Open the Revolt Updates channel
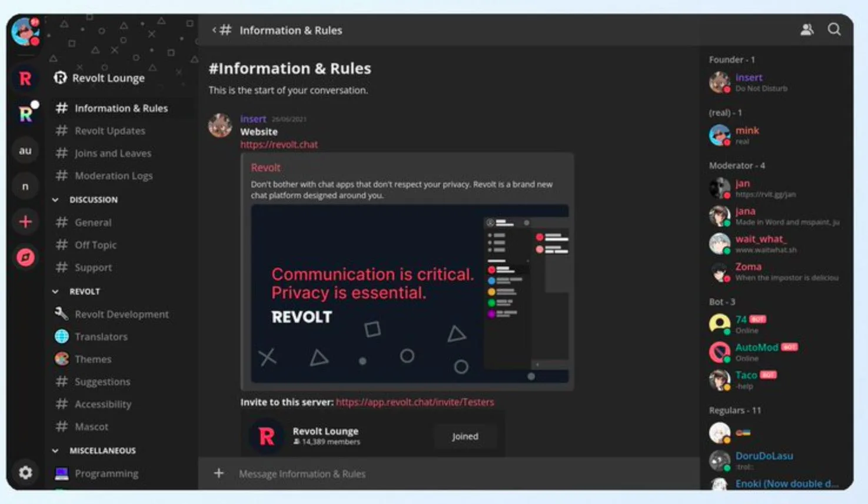This screenshot has width=868, height=504. (109, 131)
